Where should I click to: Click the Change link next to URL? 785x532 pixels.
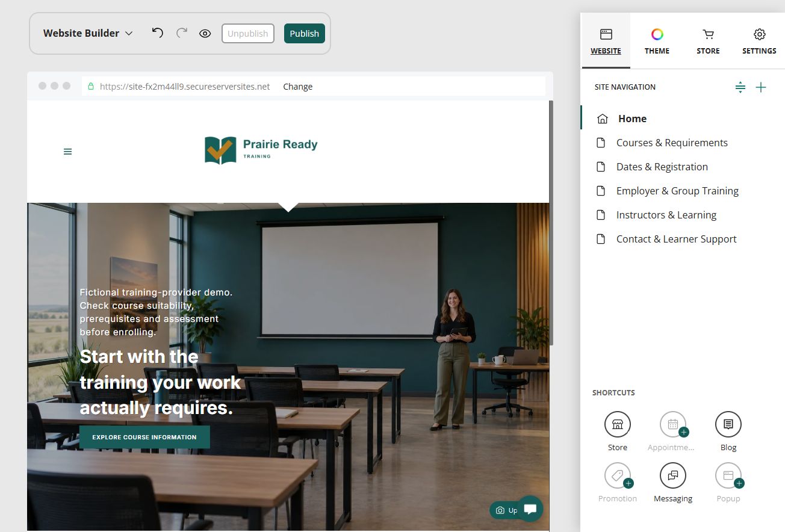pyautogui.click(x=297, y=87)
